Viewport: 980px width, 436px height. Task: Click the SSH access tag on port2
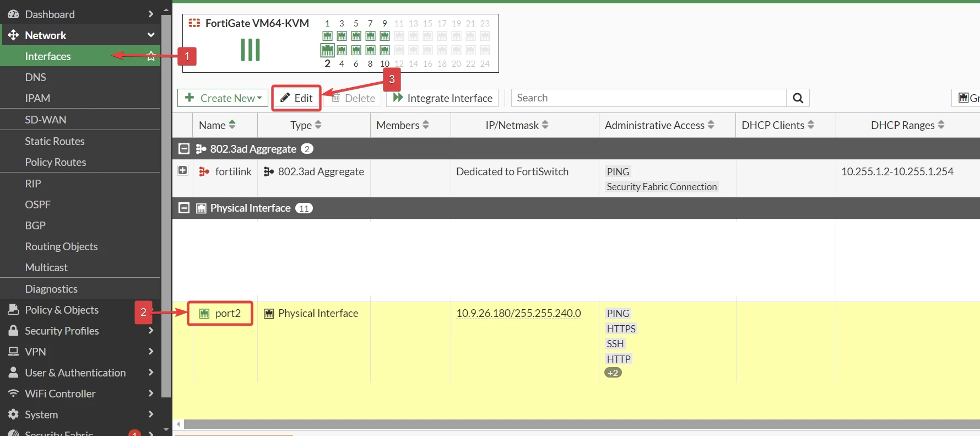point(615,344)
